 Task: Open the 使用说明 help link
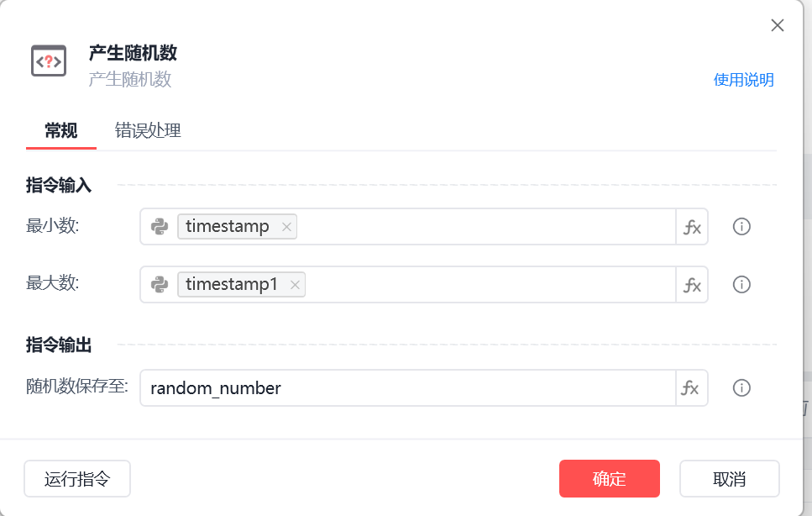(743, 80)
